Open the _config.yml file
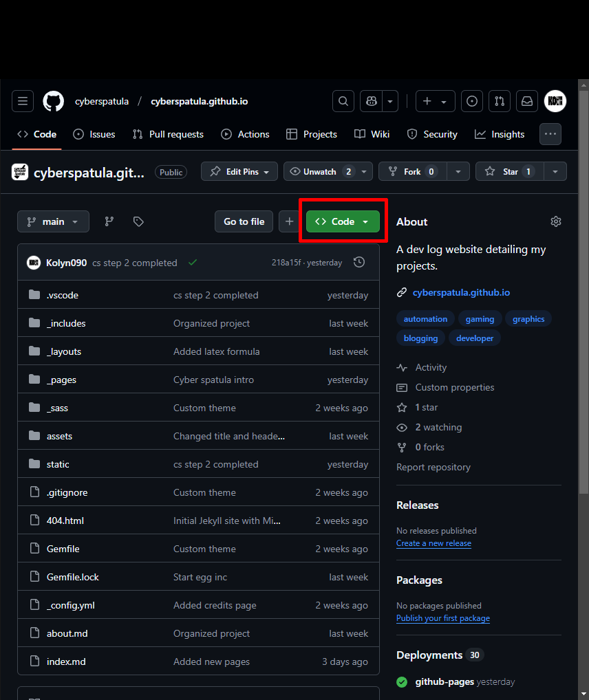The width and height of the screenshot is (589, 700). click(x=71, y=605)
